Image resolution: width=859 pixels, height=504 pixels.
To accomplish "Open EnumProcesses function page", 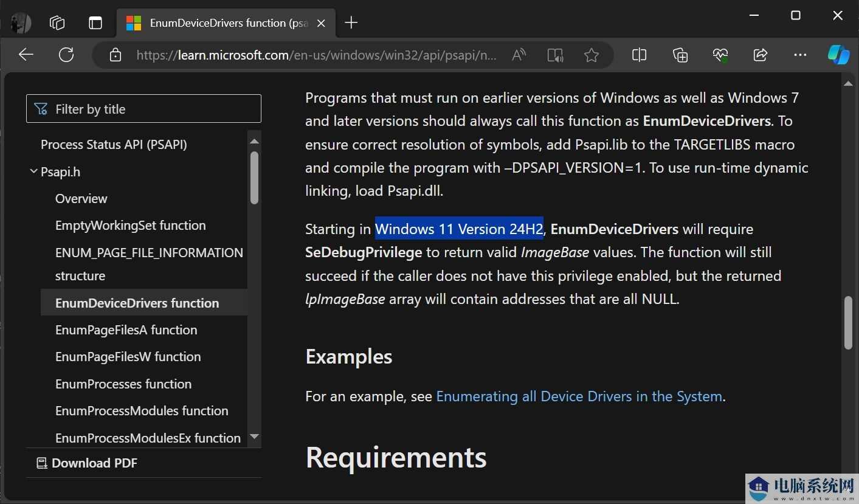I will pyautogui.click(x=123, y=384).
